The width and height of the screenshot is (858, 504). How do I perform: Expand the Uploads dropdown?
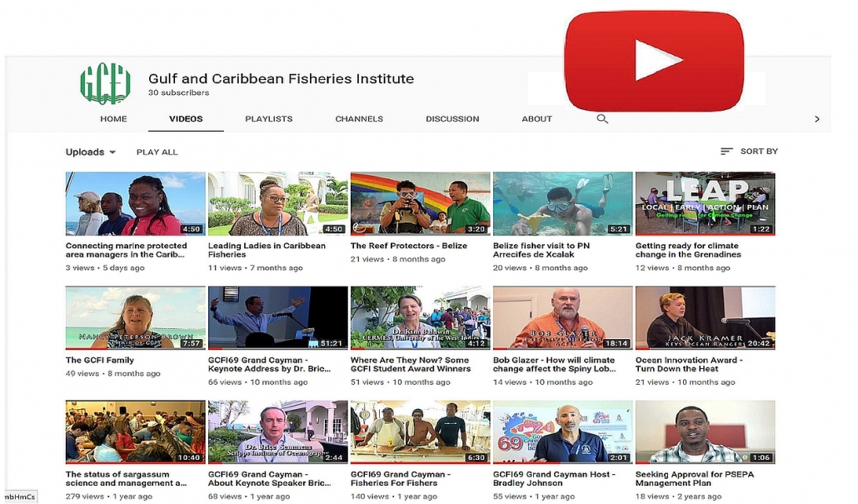point(91,152)
